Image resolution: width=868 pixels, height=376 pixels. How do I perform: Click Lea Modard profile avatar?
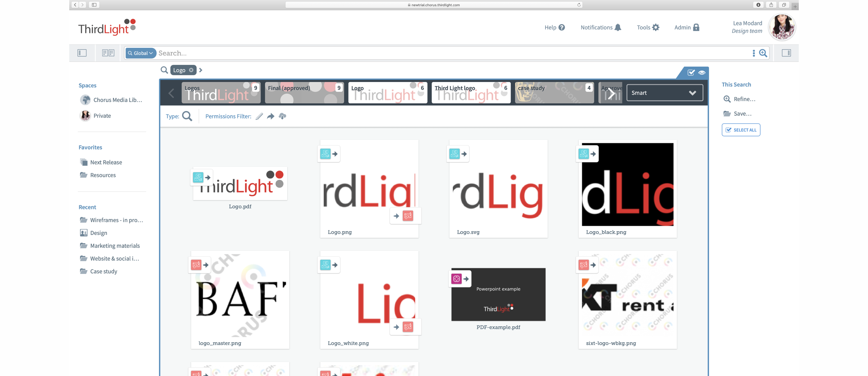pos(782,27)
